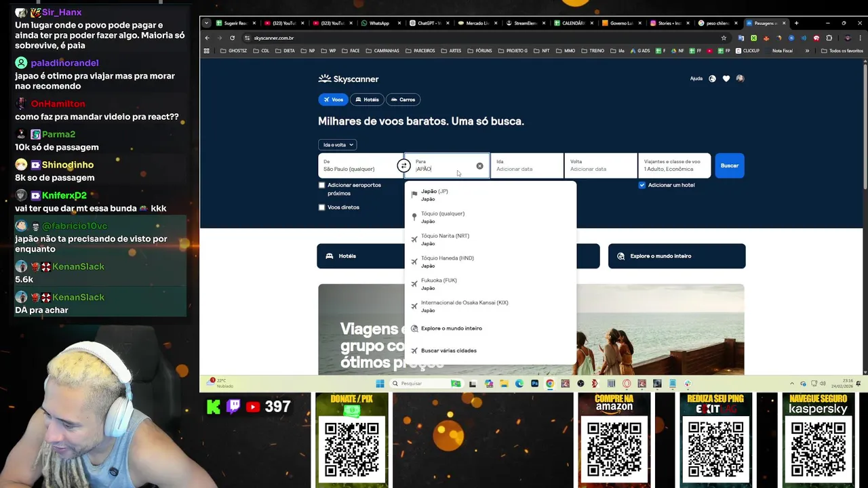The width and height of the screenshot is (868, 488).
Task: Select Tóquio Narita (NRT) suggestion
Action: pos(490,239)
